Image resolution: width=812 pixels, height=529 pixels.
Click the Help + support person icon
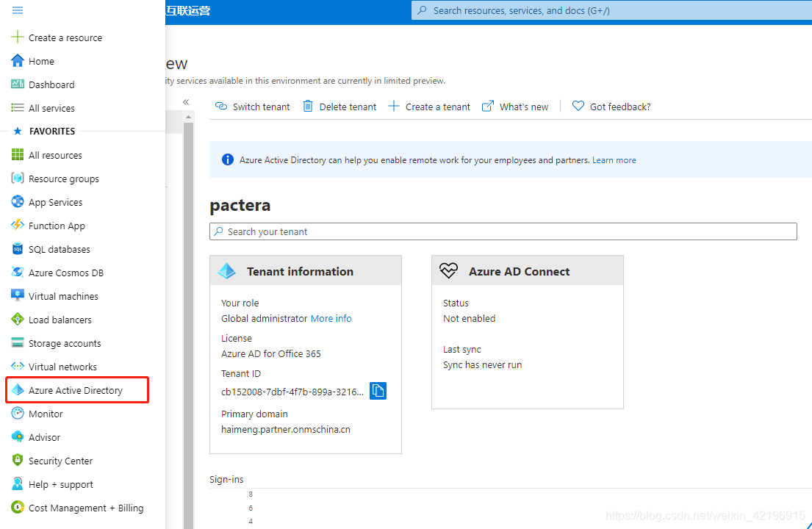point(17,484)
